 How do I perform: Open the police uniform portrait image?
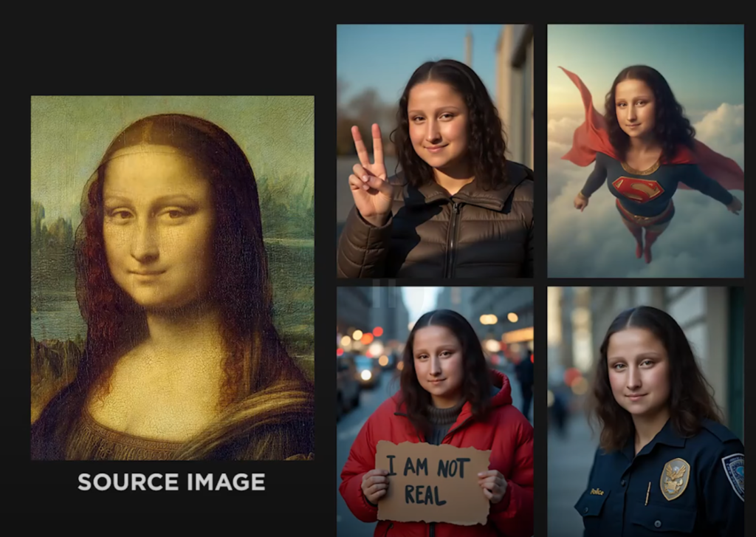[x=645, y=411]
